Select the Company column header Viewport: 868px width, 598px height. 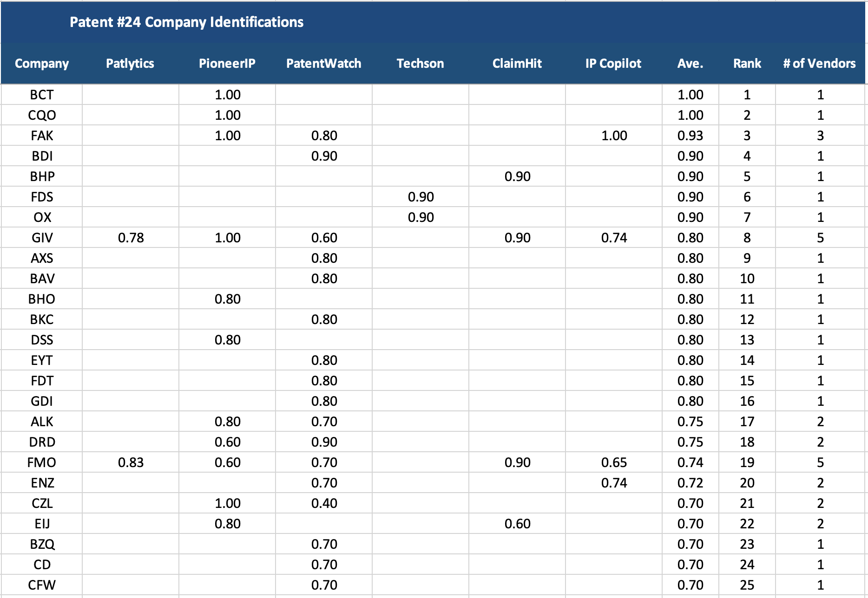click(x=42, y=64)
